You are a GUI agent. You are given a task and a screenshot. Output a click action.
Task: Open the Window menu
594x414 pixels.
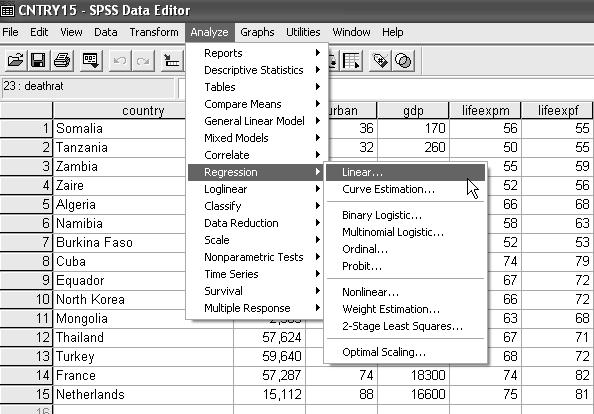pos(351,32)
